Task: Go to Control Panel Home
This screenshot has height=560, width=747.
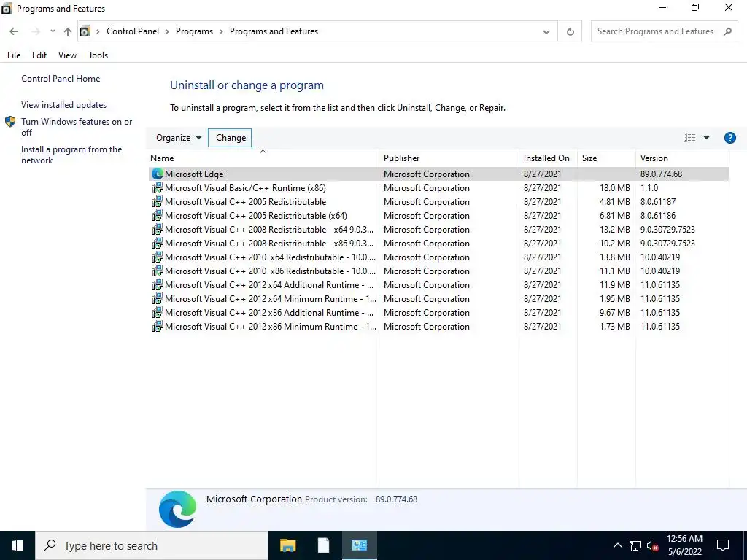Action: click(x=61, y=79)
